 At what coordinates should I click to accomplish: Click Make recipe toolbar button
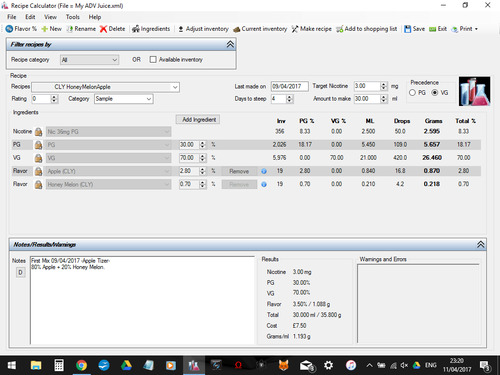[311, 29]
